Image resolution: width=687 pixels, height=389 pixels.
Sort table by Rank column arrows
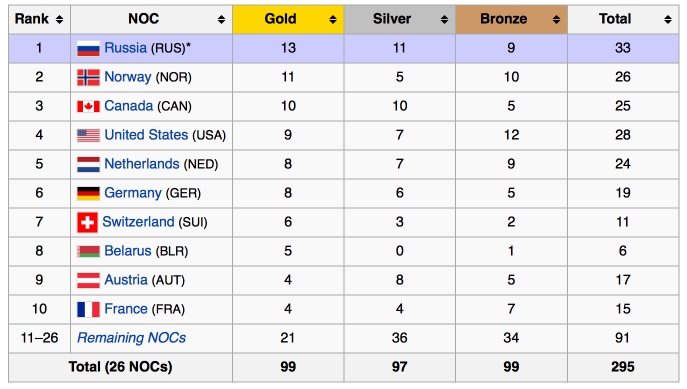pos(59,19)
